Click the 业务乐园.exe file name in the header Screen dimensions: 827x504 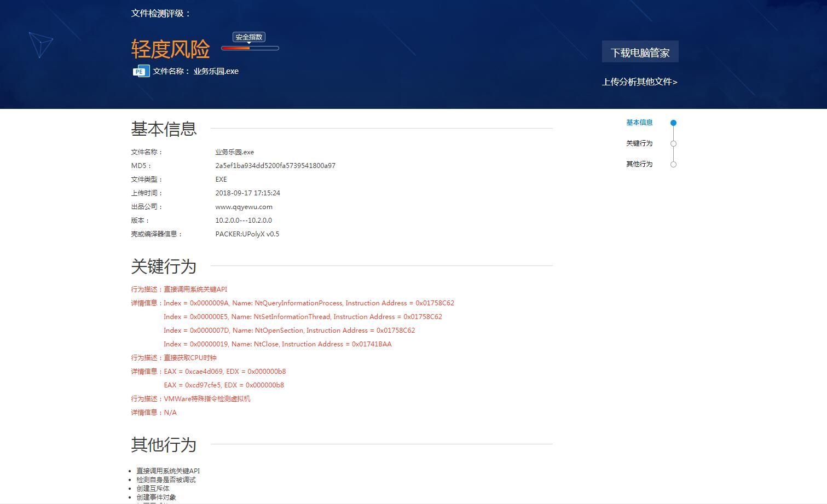pyautogui.click(x=216, y=71)
